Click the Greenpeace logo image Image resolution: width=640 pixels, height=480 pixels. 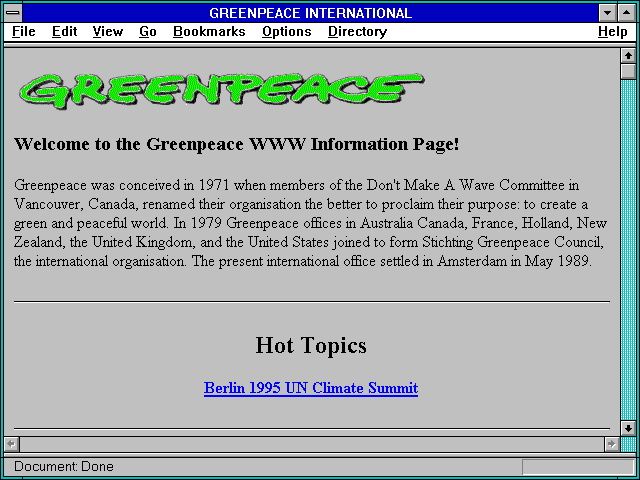tap(222, 91)
